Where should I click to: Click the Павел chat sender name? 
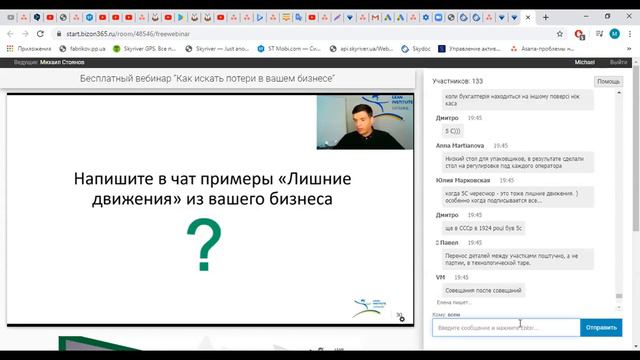(449, 242)
